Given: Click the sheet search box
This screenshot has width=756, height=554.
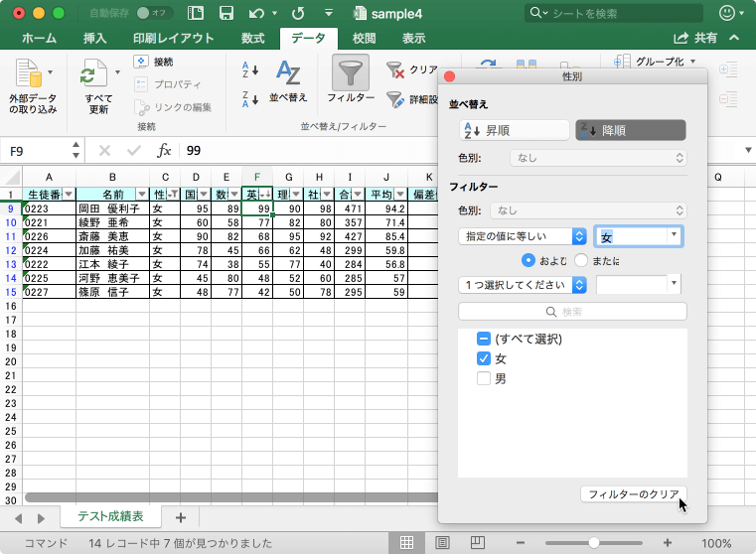Looking at the screenshot, I should pos(614,13).
